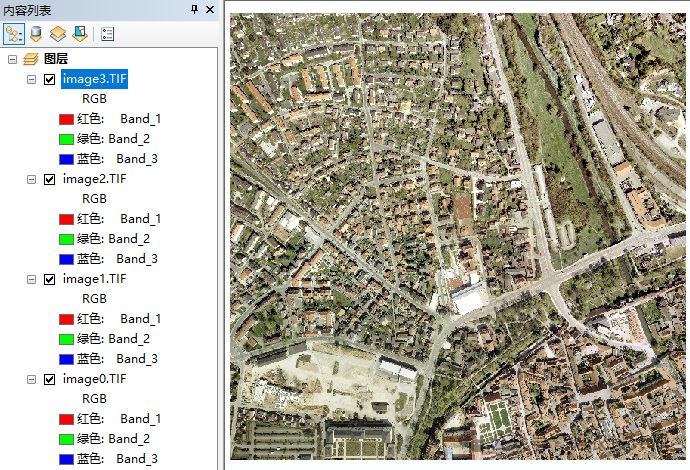
Task: Collapse the 图层 data frame tree
Action: click(x=12, y=60)
